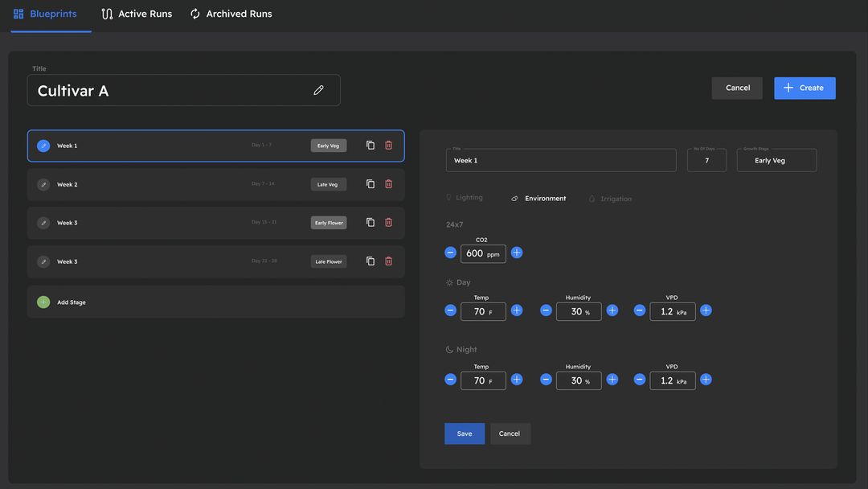This screenshot has height=489, width=868.
Task: Open the Late Veg tag on Week 2
Action: coord(328,184)
